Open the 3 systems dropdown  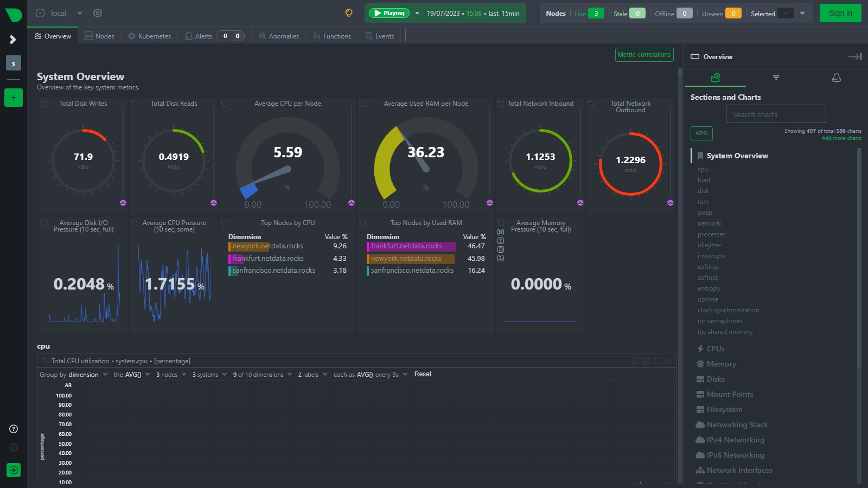[209, 375]
